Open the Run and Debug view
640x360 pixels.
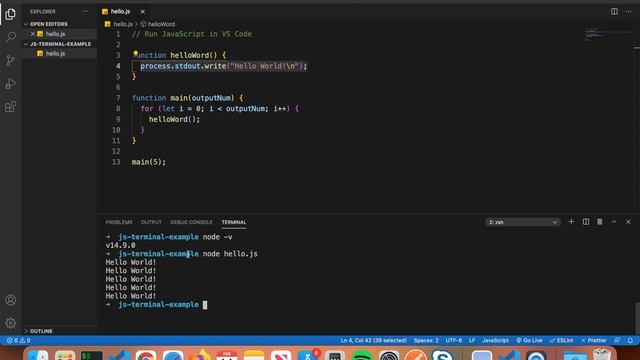pyautogui.click(x=11, y=84)
